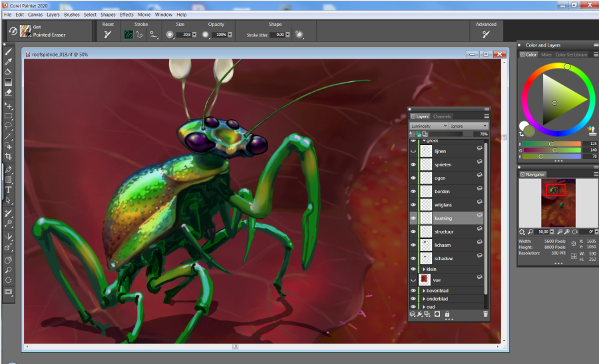Select the Text tool

(8, 190)
